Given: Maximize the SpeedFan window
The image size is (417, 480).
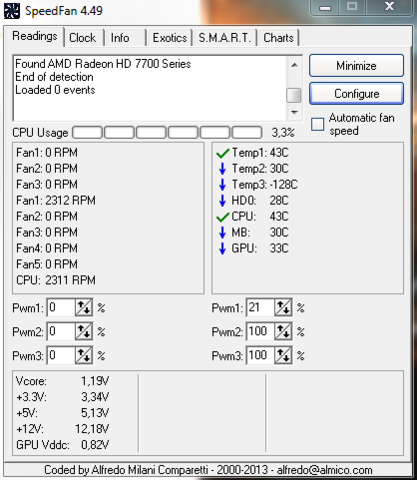Looking at the screenshot, I should click(x=352, y=7).
